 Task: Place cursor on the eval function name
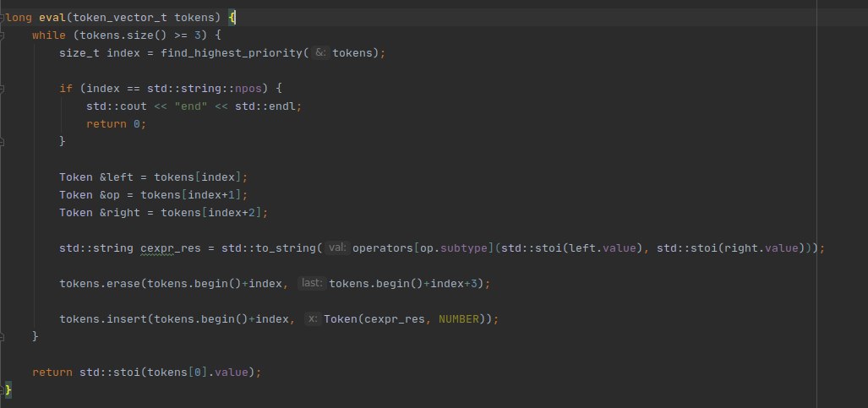52,18
